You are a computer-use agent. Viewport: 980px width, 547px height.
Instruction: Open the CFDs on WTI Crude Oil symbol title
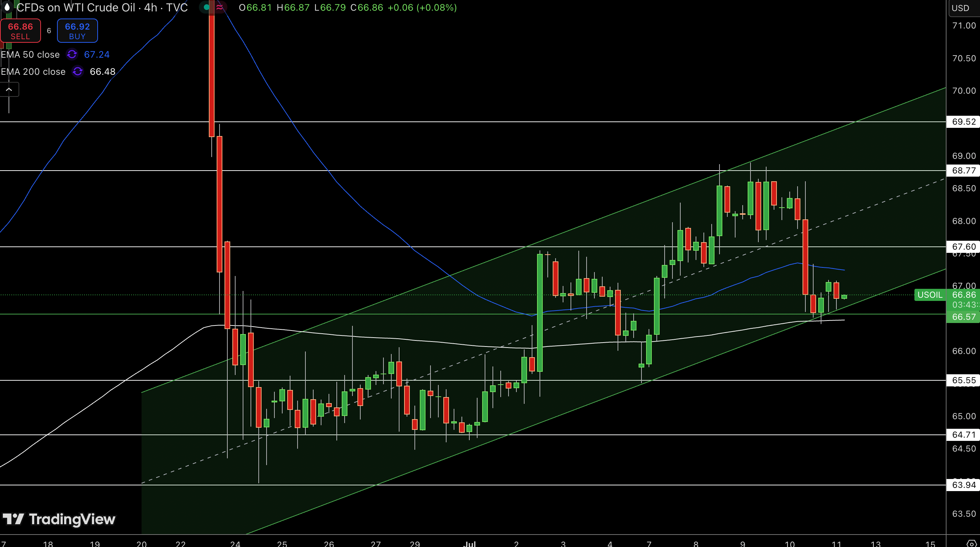[76, 7]
